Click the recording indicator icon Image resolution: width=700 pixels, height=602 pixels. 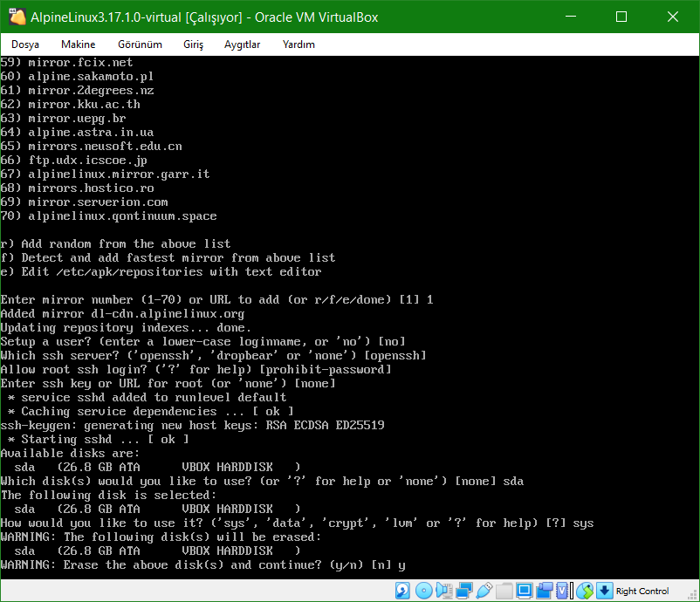coord(544,591)
